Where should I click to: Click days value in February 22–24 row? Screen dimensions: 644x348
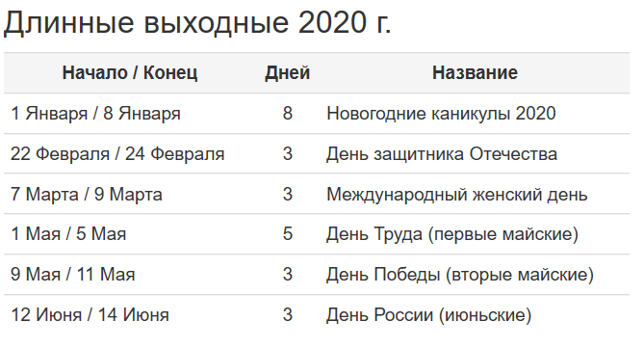pyautogui.click(x=288, y=154)
